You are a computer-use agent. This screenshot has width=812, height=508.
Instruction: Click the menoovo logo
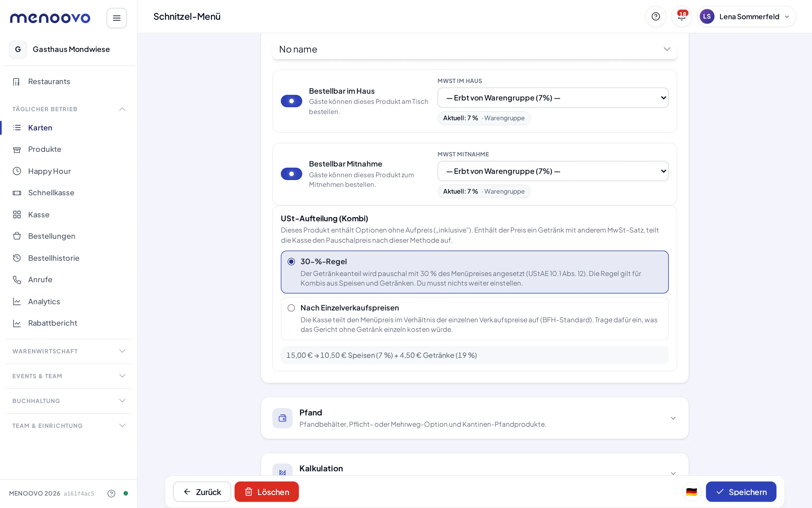50,18
